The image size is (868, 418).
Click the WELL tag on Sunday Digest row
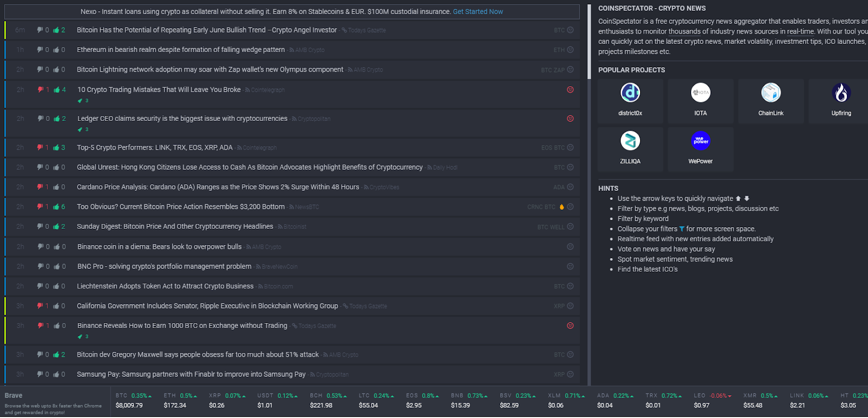[558, 227]
